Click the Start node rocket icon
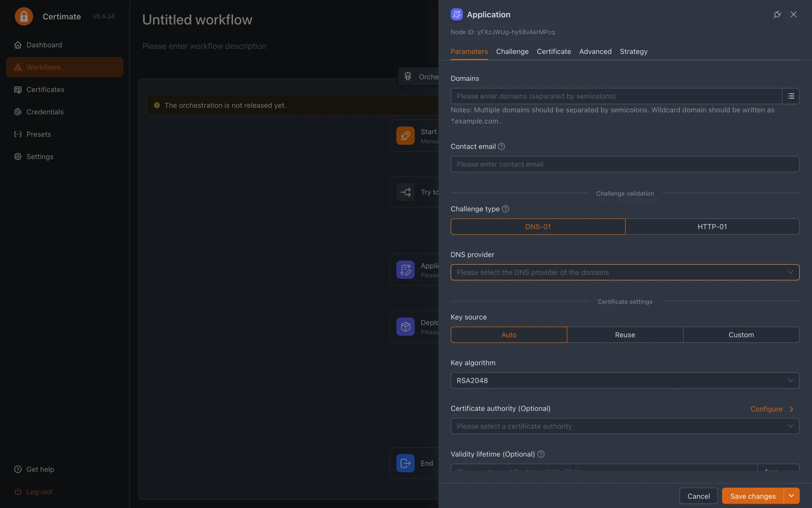 (405, 136)
